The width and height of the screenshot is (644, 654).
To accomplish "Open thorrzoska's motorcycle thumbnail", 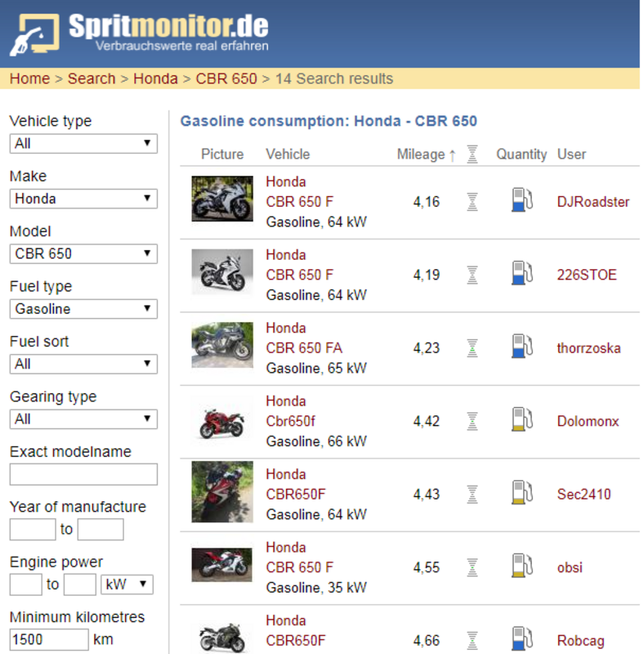I will click(x=222, y=345).
